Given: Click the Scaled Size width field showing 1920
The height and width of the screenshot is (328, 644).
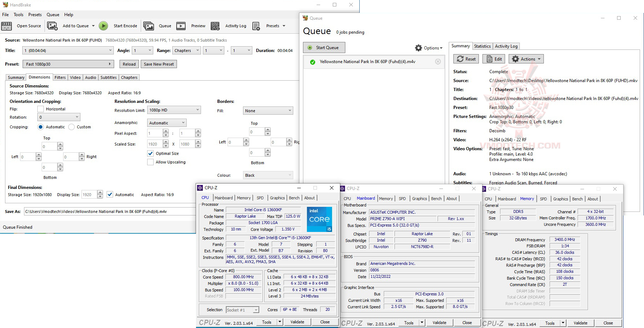Looking at the screenshot, I should [x=155, y=144].
